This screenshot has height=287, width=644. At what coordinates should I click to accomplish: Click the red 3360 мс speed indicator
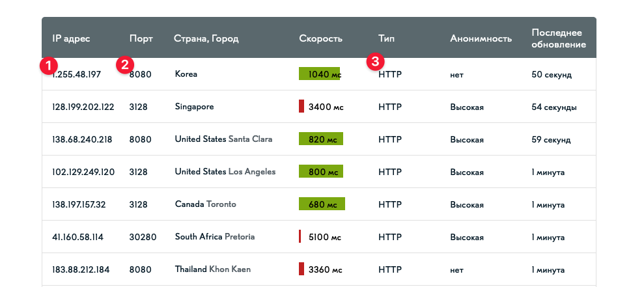(301, 269)
